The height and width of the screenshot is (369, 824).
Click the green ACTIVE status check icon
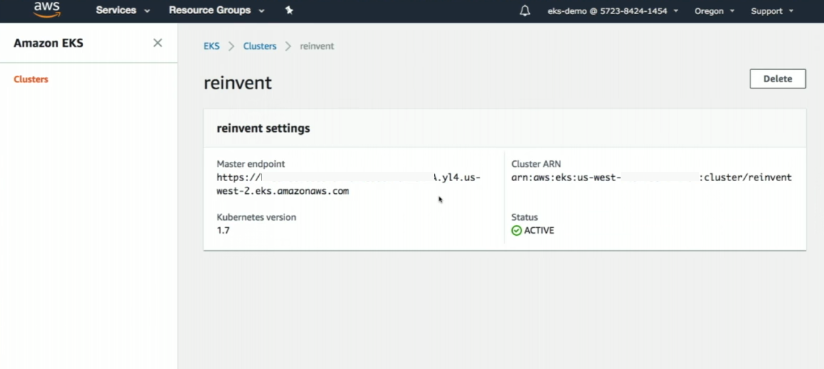(517, 231)
